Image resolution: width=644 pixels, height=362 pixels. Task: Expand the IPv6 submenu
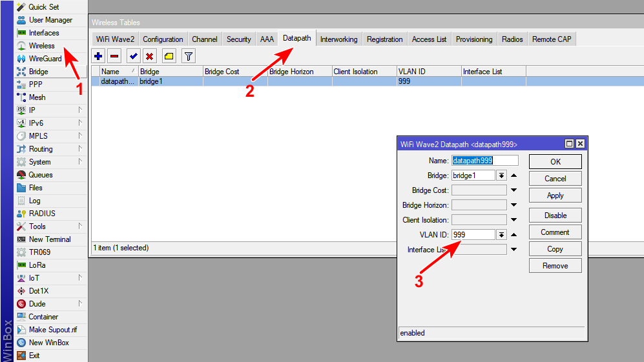(80, 123)
